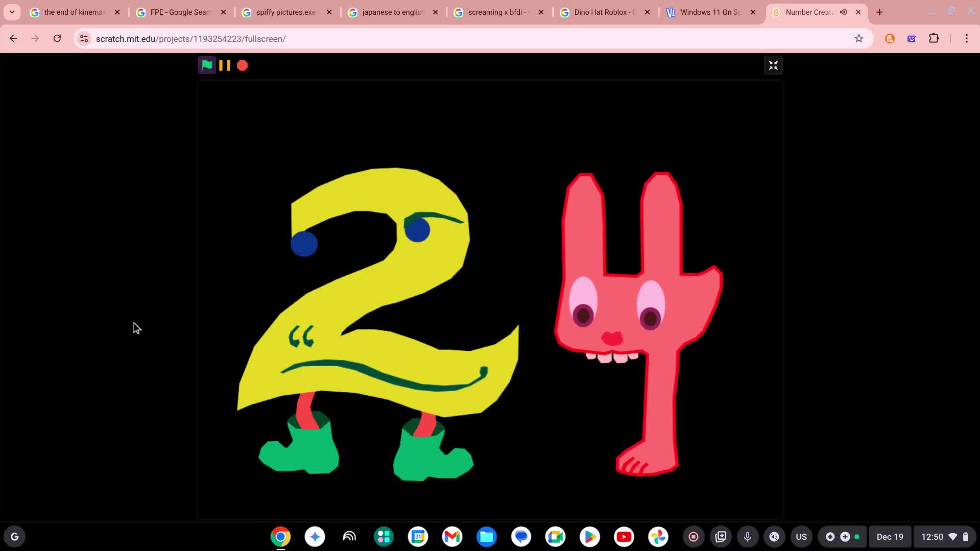Click the update arrow in the status tray
The height and width of the screenshot is (551, 980).
tap(830, 536)
